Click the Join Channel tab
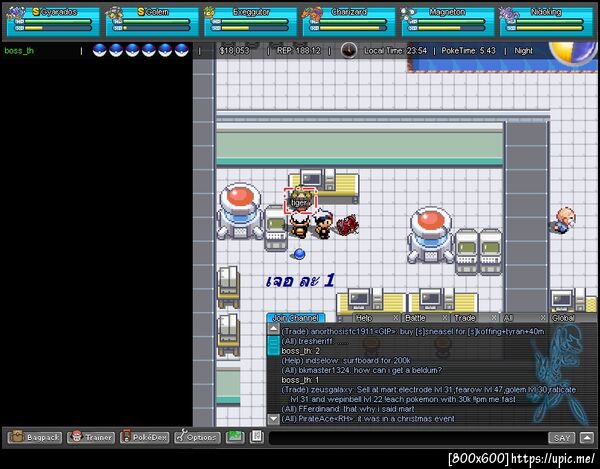Image resolution: width=600 pixels, height=469 pixels. pos(295,318)
